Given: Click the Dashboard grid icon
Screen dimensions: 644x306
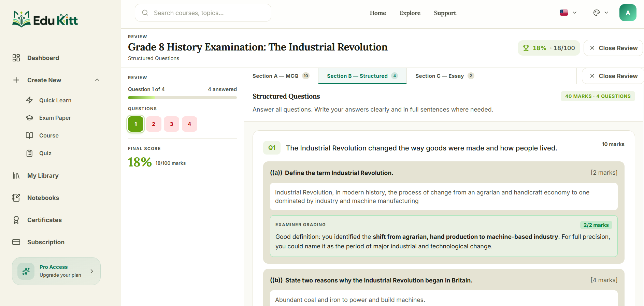Looking at the screenshot, I should click(16, 58).
